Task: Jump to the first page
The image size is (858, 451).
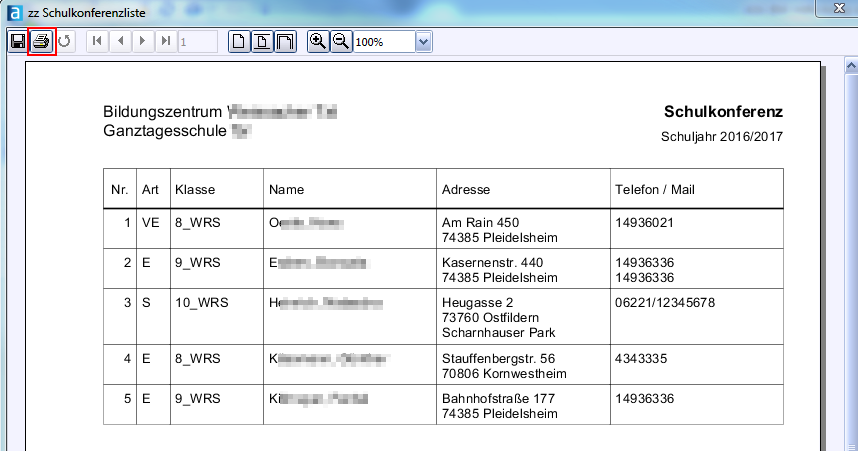Action: tap(98, 42)
